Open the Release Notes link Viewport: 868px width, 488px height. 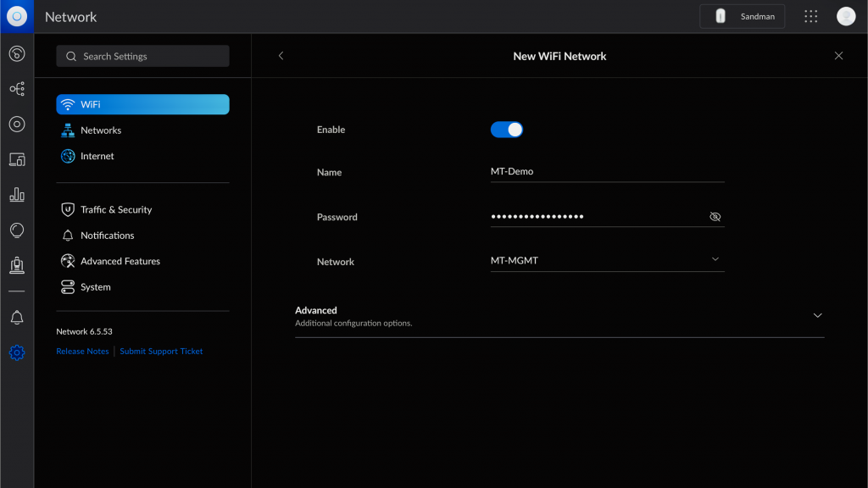click(x=82, y=351)
